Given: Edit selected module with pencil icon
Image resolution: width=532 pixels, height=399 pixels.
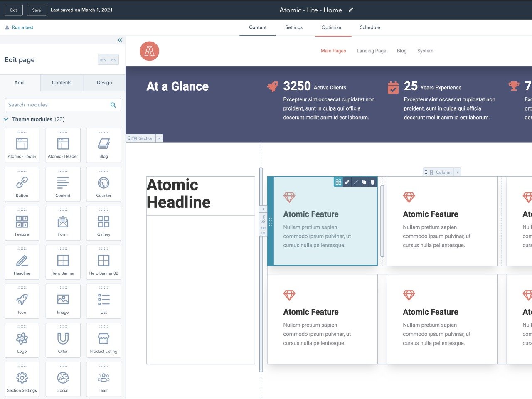Looking at the screenshot, I should (x=347, y=182).
